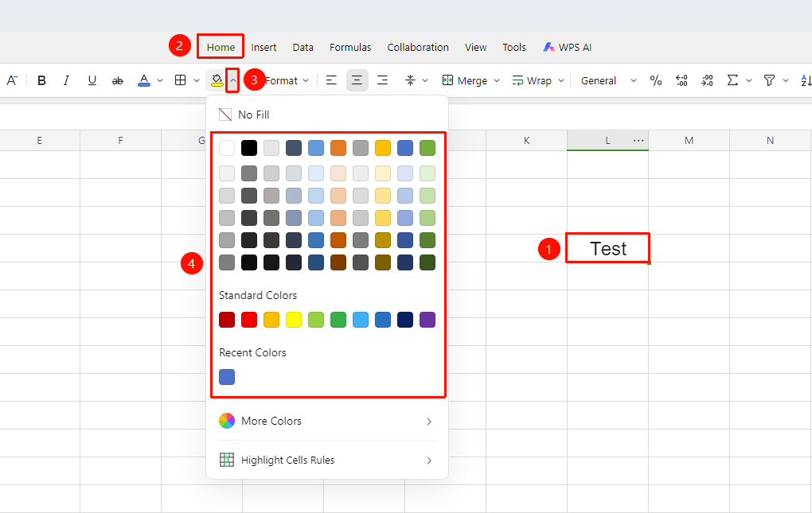
Task: Open the Wrap dropdown arrow
Action: (561, 80)
